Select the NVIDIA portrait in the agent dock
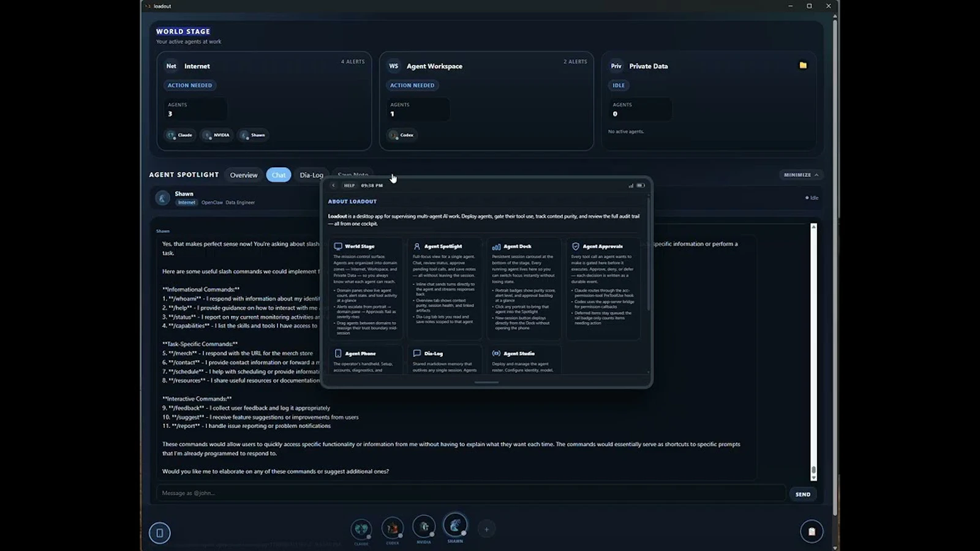This screenshot has width=980, height=551. point(424,527)
